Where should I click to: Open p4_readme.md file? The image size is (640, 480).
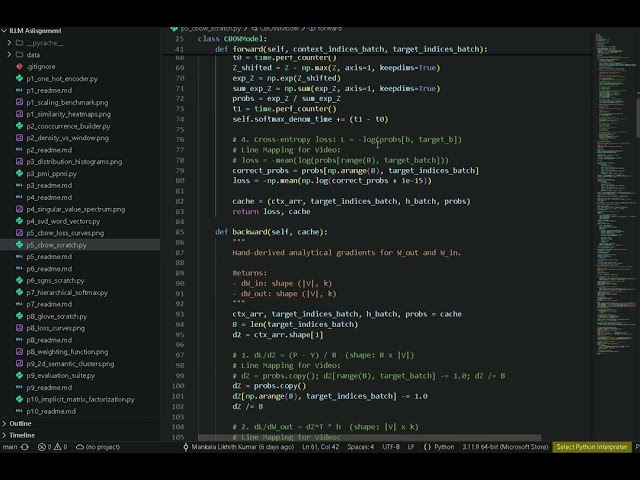tap(49, 197)
